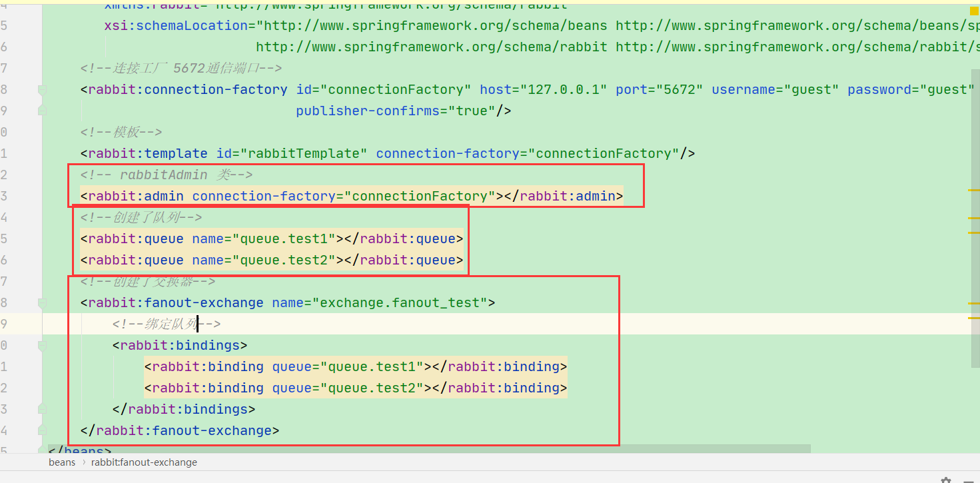This screenshot has width=980, height=483.
Task: Place cursor on host value 127.0.0.1
Action: pos(563,89)
